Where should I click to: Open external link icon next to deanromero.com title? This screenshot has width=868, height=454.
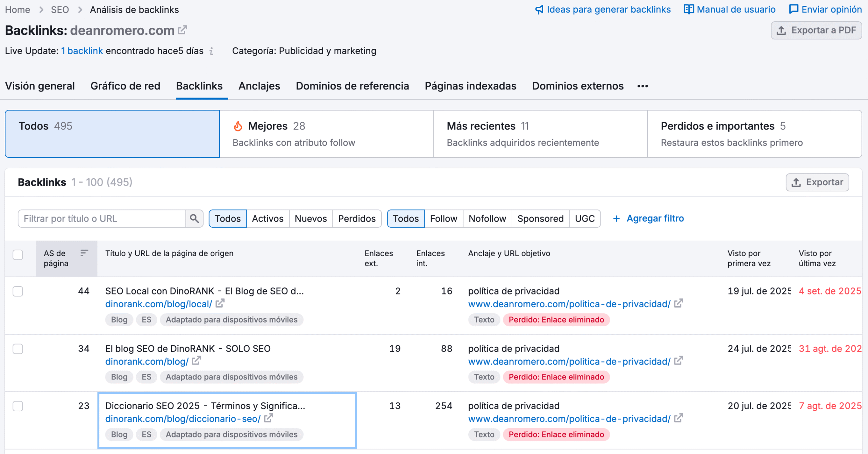(x=182, y=30)
